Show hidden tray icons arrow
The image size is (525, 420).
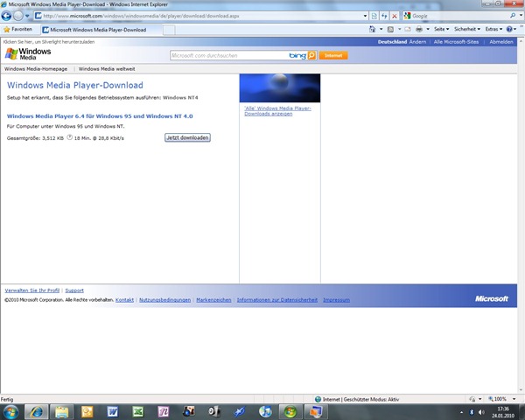point(462,412)
